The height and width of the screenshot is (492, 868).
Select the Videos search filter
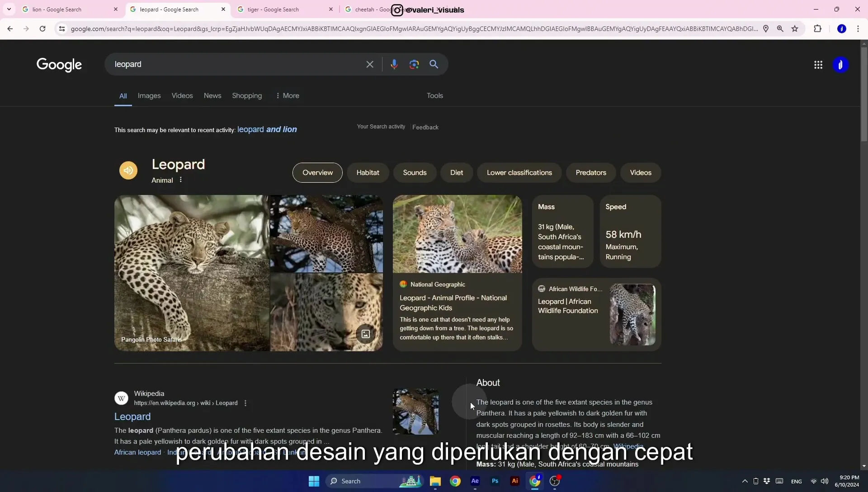(182, 96)
